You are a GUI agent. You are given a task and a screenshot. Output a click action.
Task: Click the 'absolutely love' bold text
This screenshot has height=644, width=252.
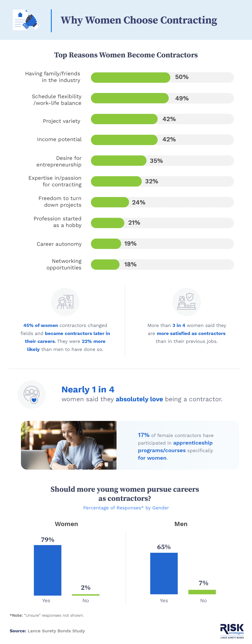click(x=139, y=399)
